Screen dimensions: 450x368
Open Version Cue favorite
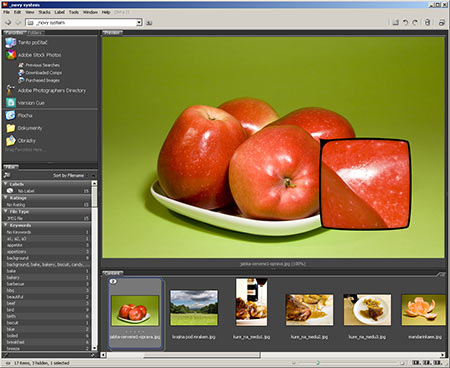(25, 103)
